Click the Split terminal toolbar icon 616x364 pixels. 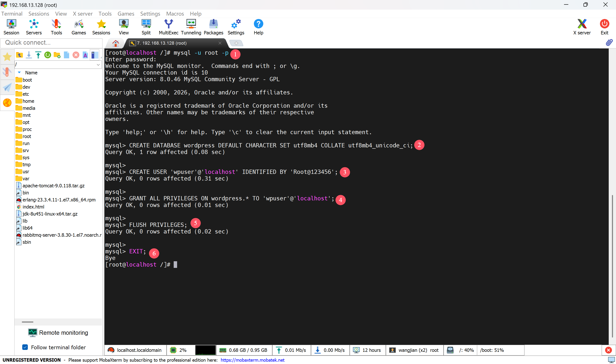pyautogui.click(x=146, y=27)
